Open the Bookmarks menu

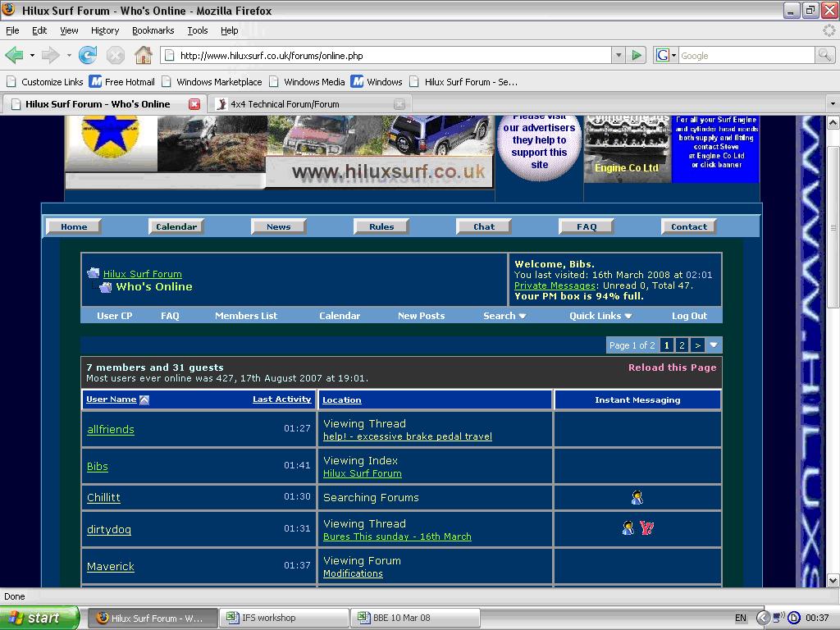[x=153, y=30]
